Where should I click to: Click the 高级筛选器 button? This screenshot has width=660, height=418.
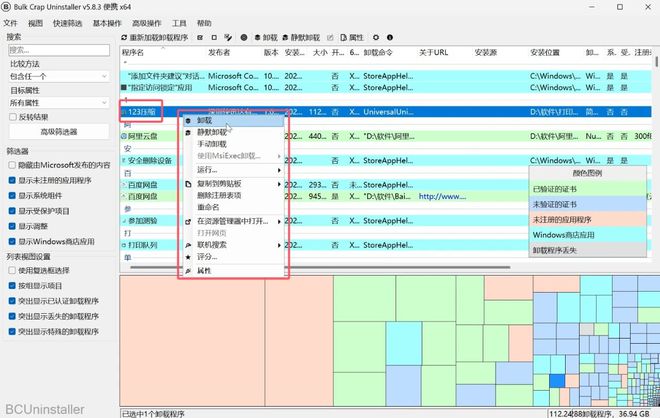(59, 132)
